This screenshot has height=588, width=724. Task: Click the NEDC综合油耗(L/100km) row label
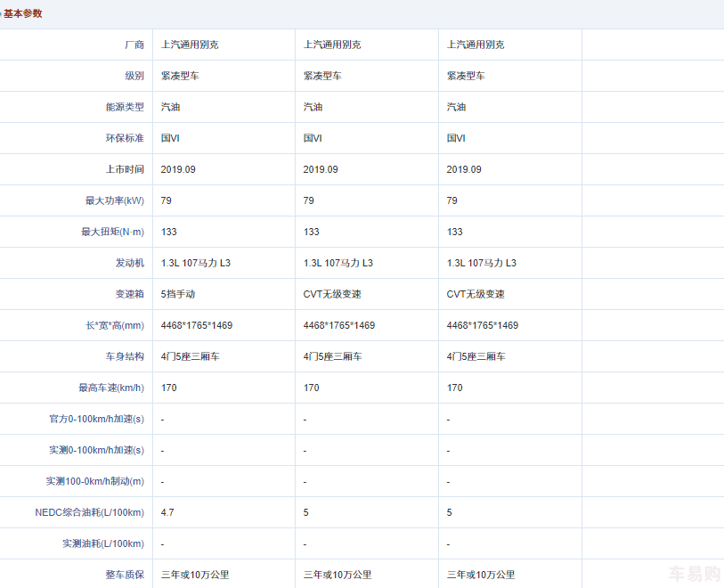[90, 512]
